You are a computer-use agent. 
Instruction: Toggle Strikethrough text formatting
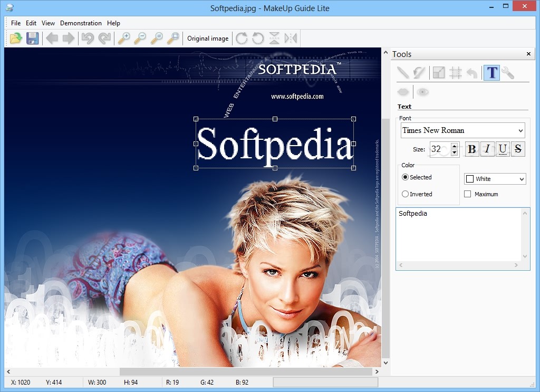(518, 149)
